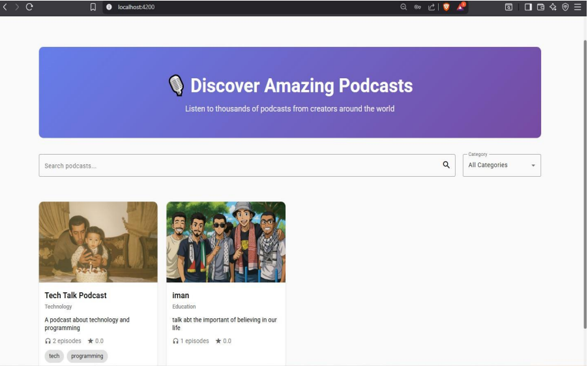Open the iman podcast cover image

click(226, 242)
